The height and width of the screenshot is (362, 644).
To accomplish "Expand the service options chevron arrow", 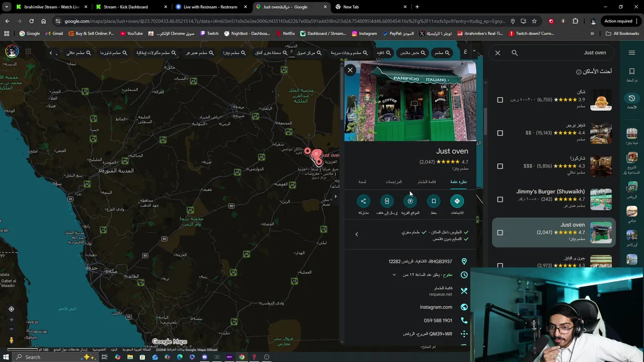I will [x=357, y=234].
